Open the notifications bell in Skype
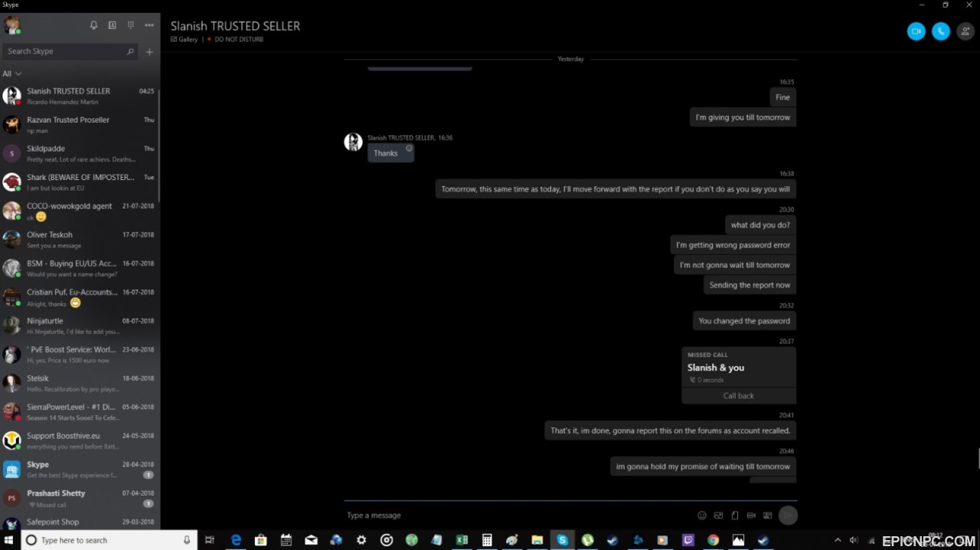This screenshot has width=980, height=550. (93, 25)
